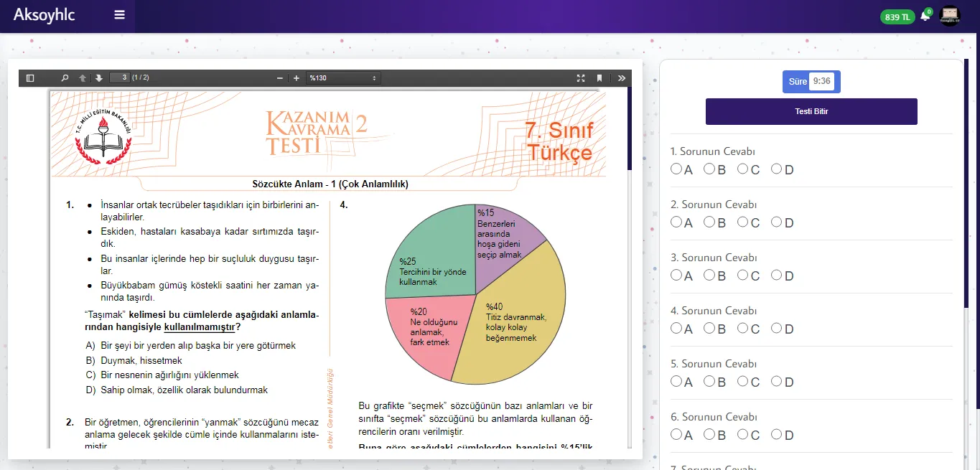This screenshot has height=470, width=980.
Task: Click the Aksoyhlc logo
Action: tap(44, 15)
